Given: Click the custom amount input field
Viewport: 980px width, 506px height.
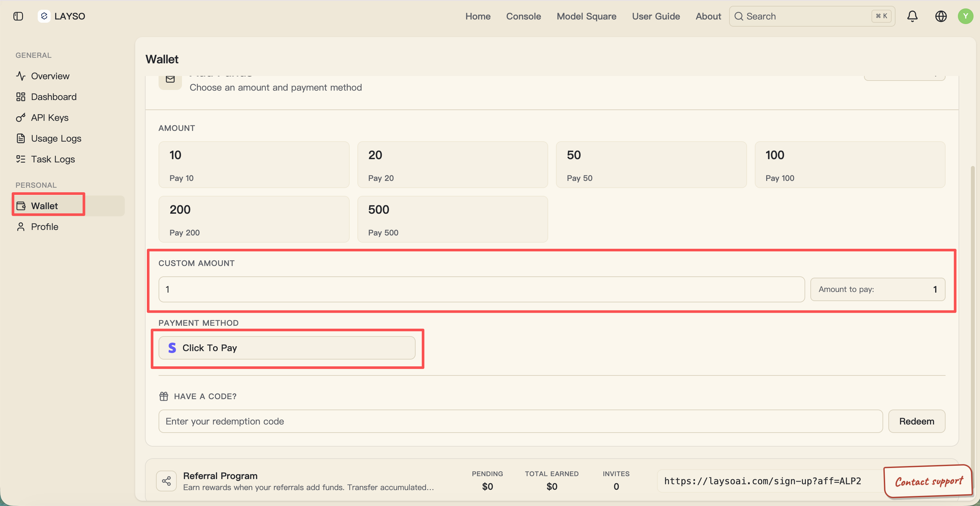Looking at the screenshot, I should [481, 289].
